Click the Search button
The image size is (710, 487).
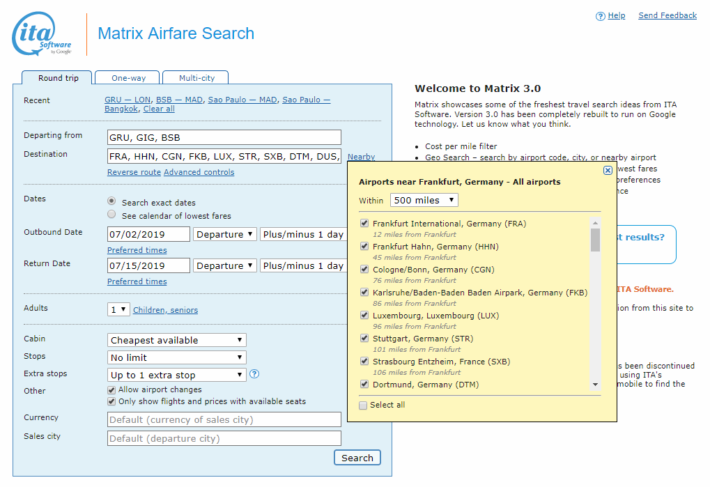pyautogui.click(x=357, y=458)
